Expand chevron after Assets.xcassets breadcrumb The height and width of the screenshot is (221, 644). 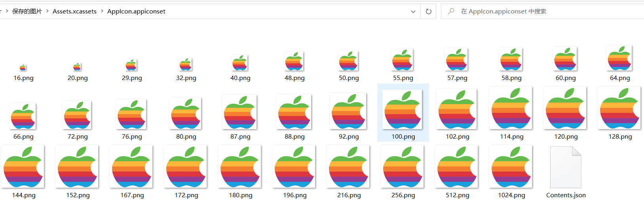[102, 11]
